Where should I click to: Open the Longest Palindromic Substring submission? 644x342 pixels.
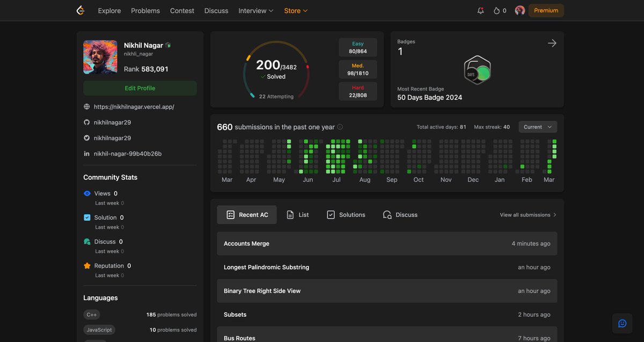pos(387,267)
